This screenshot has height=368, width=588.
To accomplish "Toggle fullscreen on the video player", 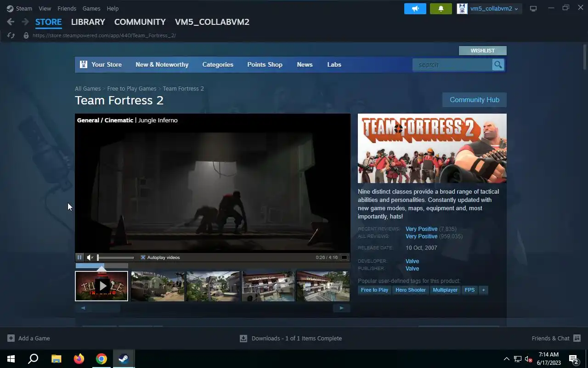I will coord(344,258).
